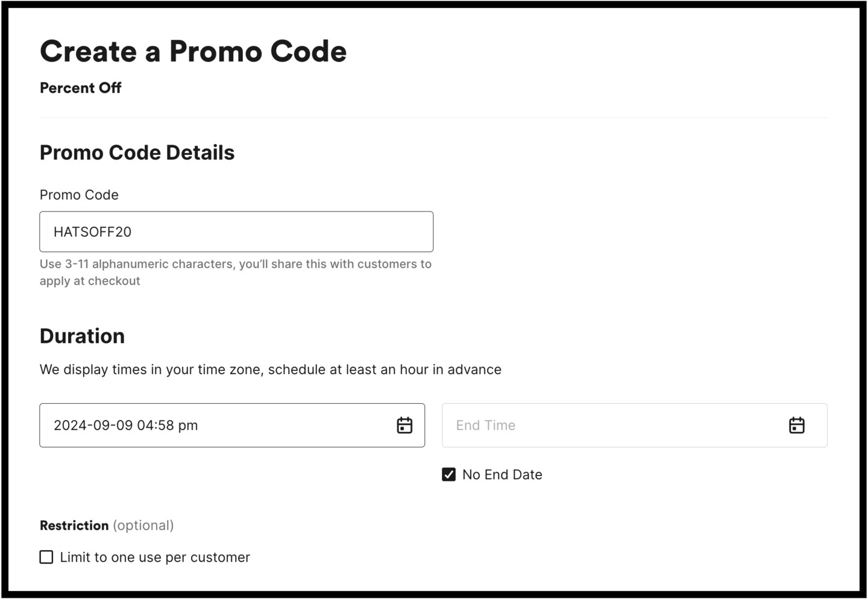
Task: Click the "Promo Code Details" section heading
Action: pos(137,153)
